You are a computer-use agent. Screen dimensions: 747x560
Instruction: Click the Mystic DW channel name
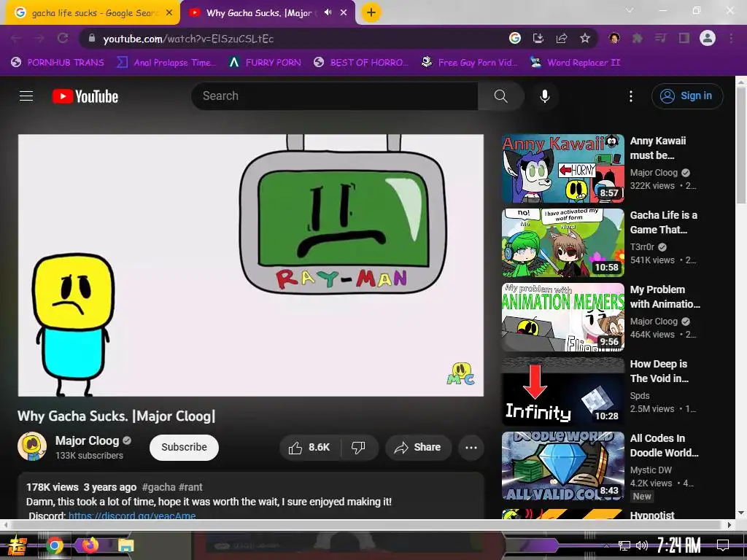pos(651,470)
